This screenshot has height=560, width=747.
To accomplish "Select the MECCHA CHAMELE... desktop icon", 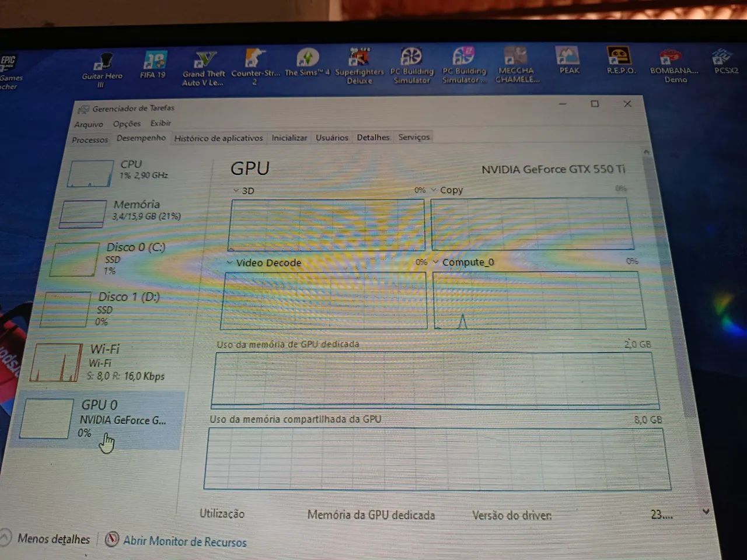I will coord(516,65).
